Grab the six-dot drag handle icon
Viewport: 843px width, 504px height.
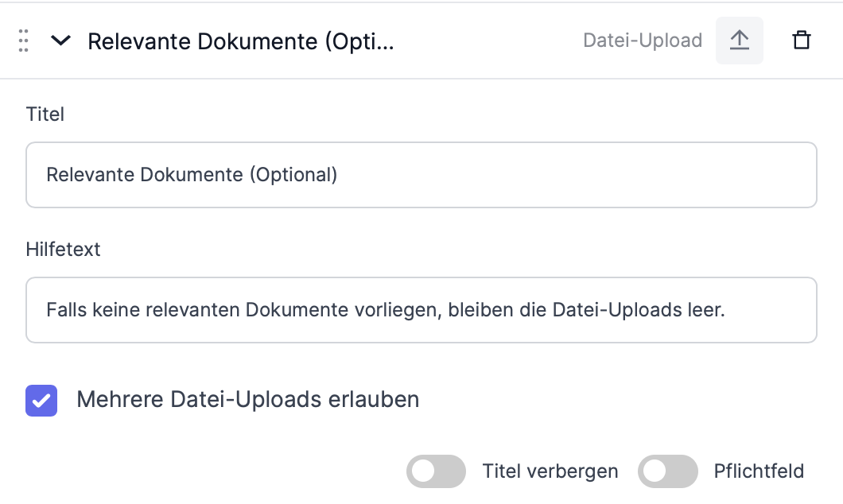(23, 41)
